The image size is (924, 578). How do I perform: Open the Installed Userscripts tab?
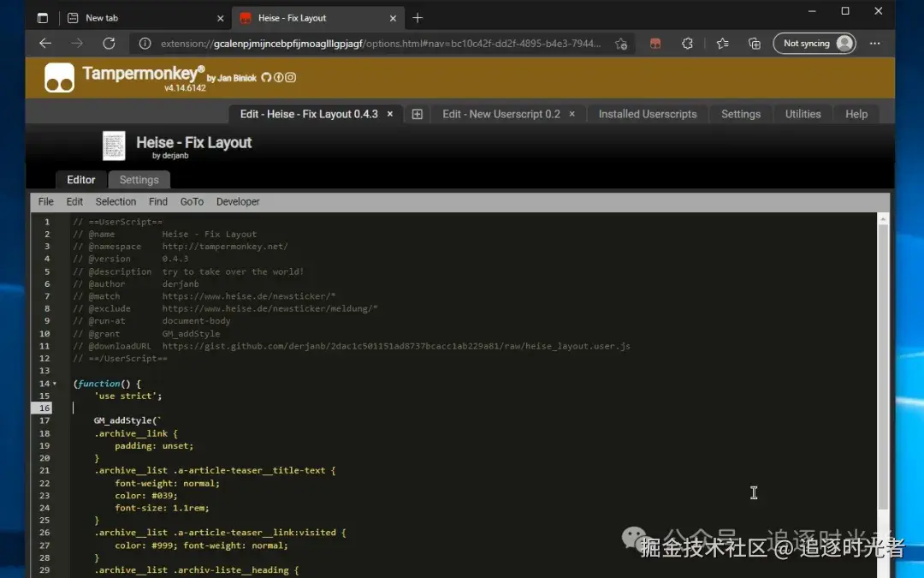(648, 115)
